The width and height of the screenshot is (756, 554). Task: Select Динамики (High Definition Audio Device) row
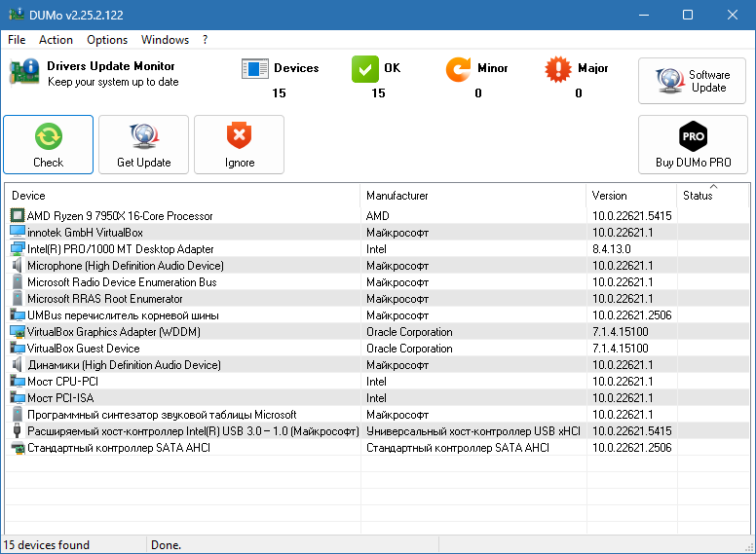(x=378, y=365)
